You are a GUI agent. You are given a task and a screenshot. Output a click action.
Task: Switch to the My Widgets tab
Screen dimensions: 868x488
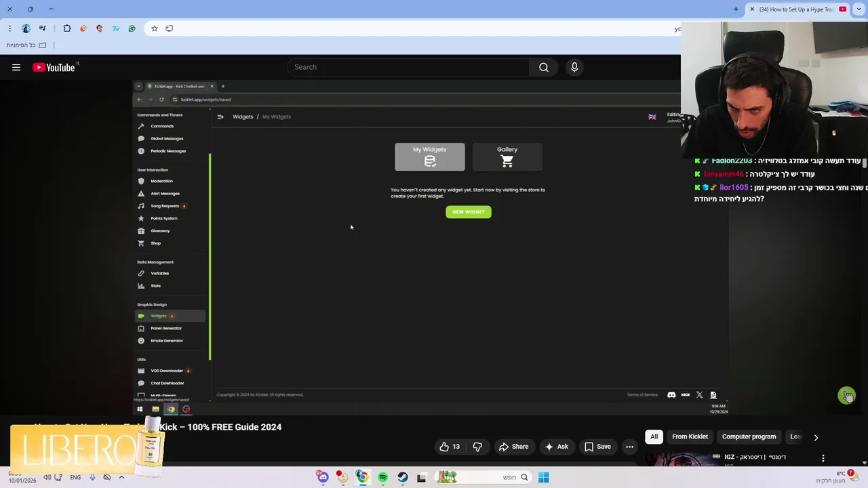point(430,157)
